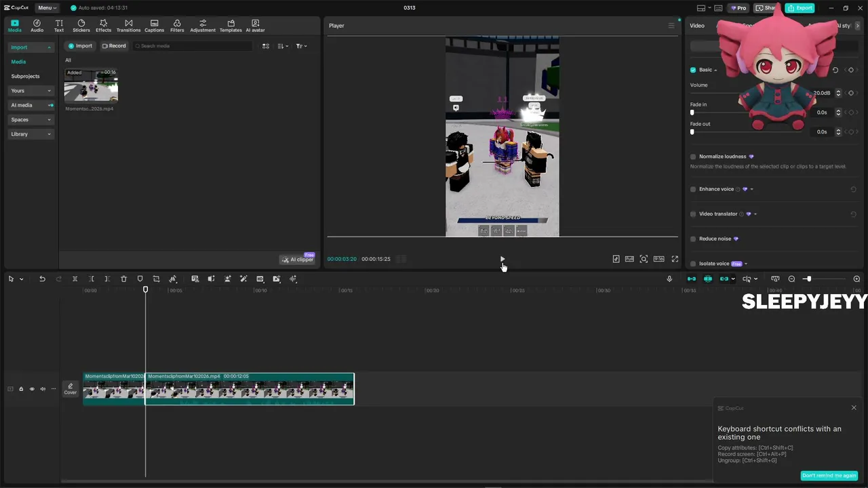
Task: Click the crop icon in timeline toolbar
Action: [x=156, y=279]
